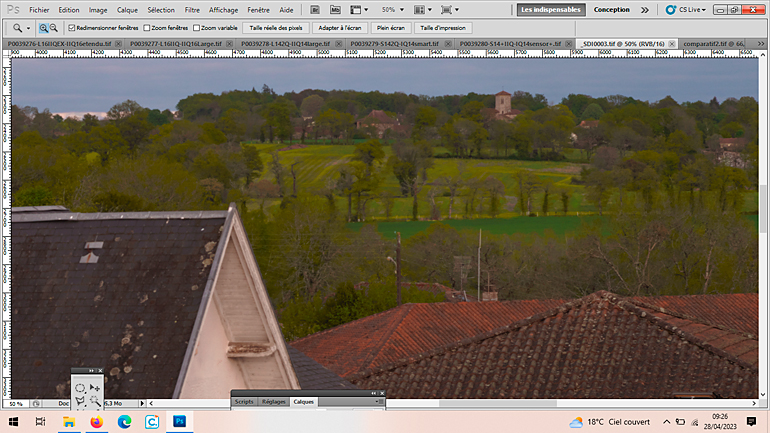Show more workspaces with the double chevron
This screenshot has height=433, width=770.
(645, 10)
